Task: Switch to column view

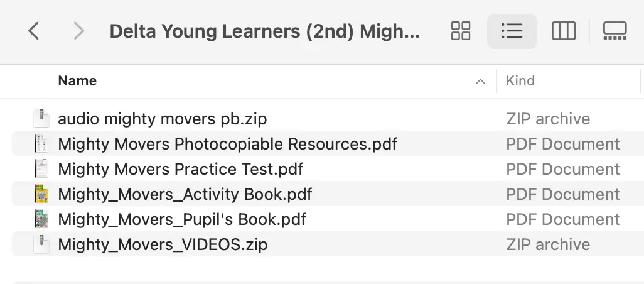Action: click(x=564, y=31)
